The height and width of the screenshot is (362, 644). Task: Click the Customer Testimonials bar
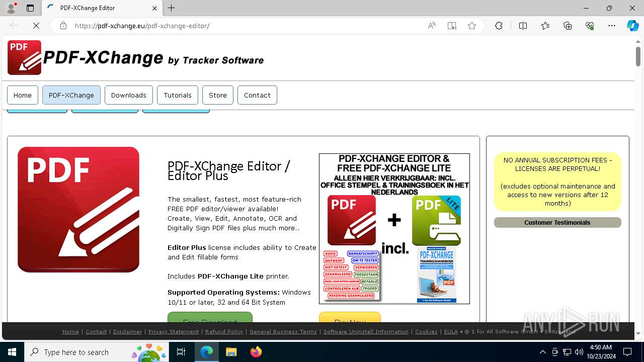click(557, 222)
